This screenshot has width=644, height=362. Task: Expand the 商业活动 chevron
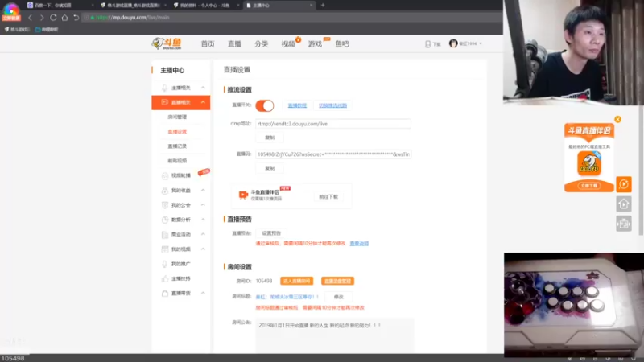[203, 234]
